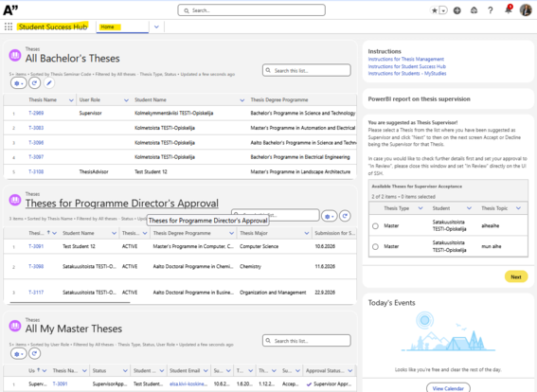Open Thesis Degree Programme column dropdown in Director's Approval
Image resolution: width=537 pixels, height=392 pixels.
231,233
